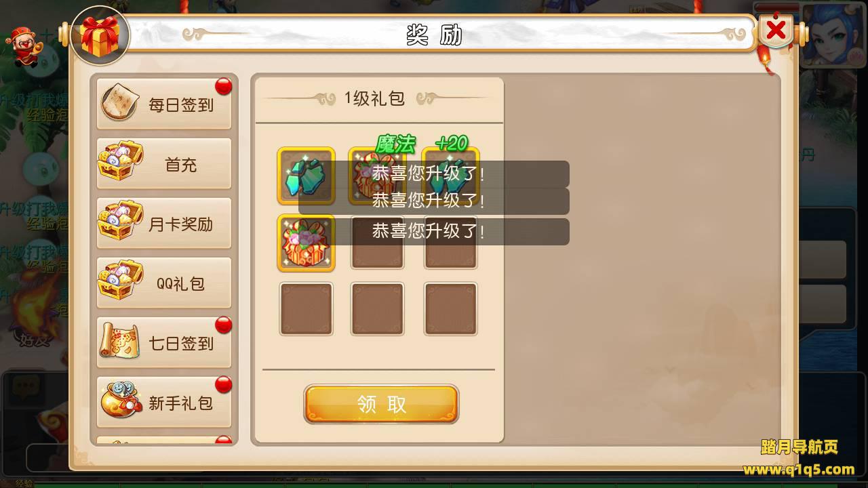Viewport: 868px width, 488px height.
Task: Open the 七日签到 seven-day sign-in tab
Action: (164, 343)
